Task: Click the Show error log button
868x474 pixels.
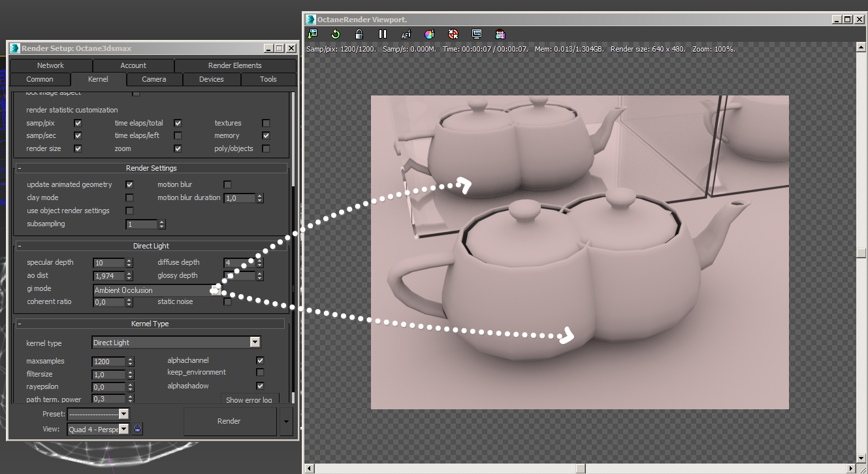Action: [249, 399]
